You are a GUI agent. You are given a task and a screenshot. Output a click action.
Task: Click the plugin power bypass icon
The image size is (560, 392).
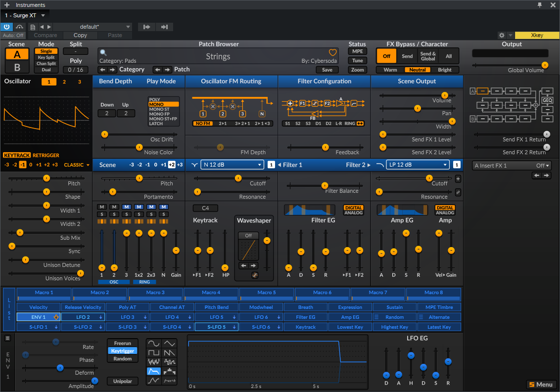(7, 27)
